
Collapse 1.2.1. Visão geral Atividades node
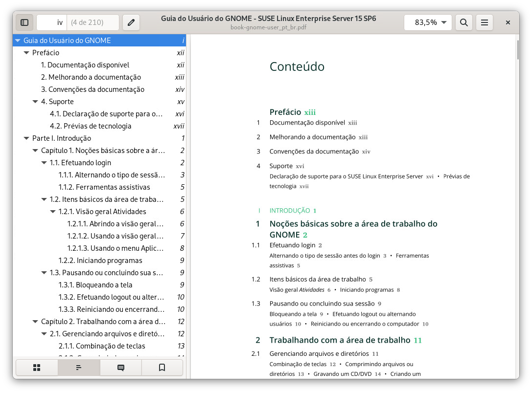pyautogui.click(x=53, y=211)
